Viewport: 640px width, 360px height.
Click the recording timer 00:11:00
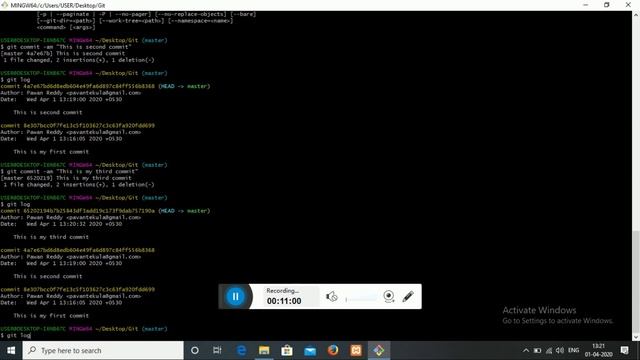[x=284, y=301]
